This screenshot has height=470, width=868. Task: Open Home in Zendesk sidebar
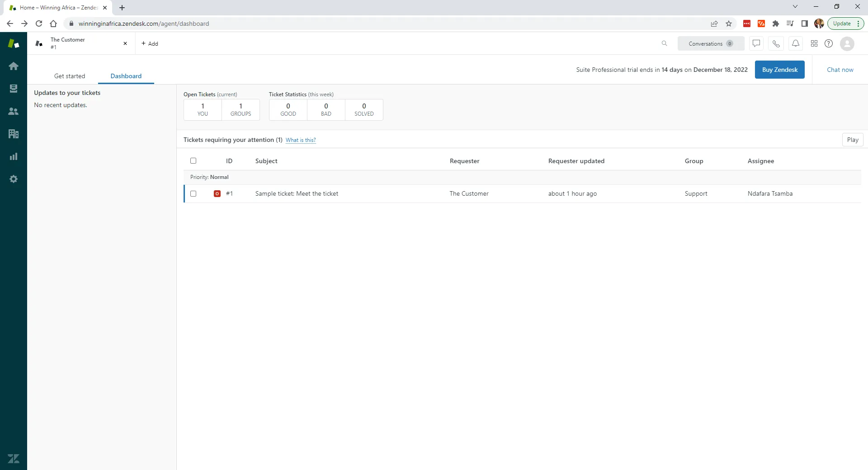[14, 66]
